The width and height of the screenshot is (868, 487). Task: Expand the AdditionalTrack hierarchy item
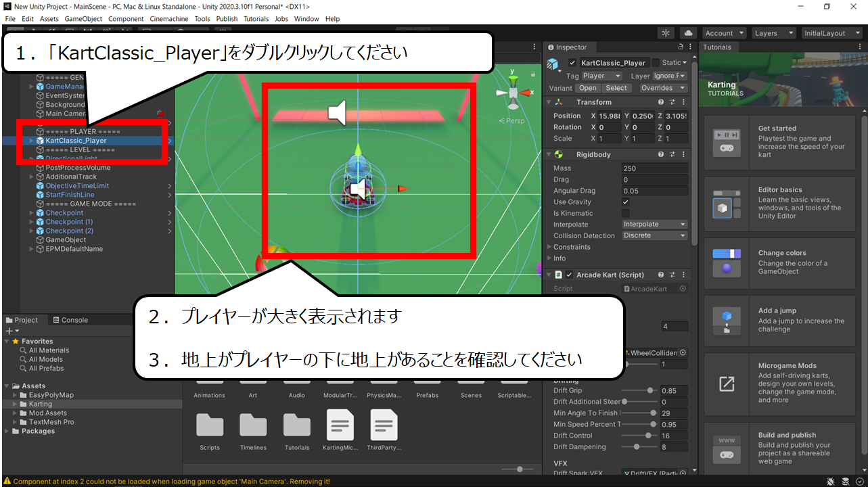click(31, 177)
